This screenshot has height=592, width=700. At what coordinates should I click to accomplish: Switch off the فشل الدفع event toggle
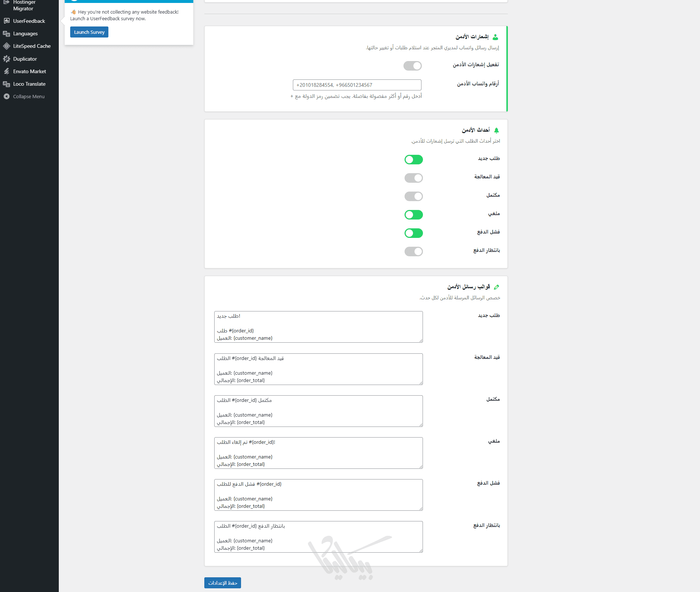click(413, 233)
